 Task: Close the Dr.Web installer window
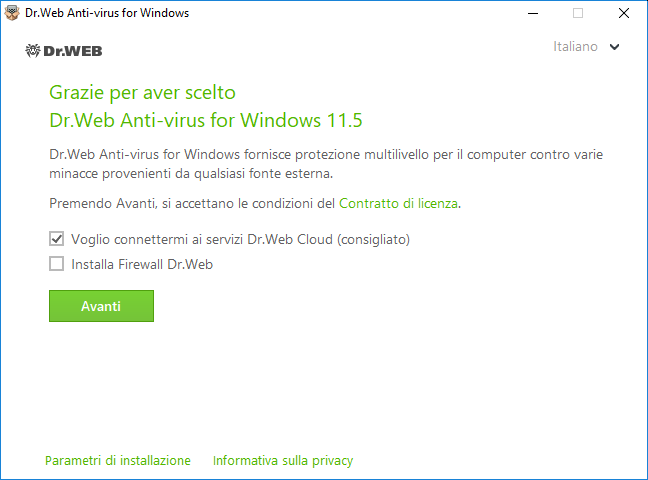pyautogui.click(x=624, y=13)
